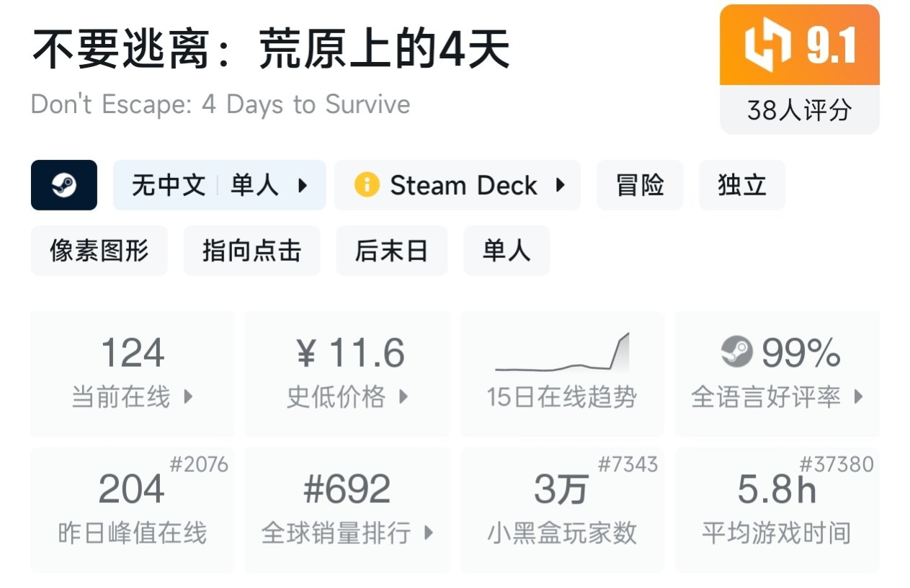This screenshot has height=588, width=910.
Task: Click the 昨日峰值在线 204 stat card
Action: [132, 509]
